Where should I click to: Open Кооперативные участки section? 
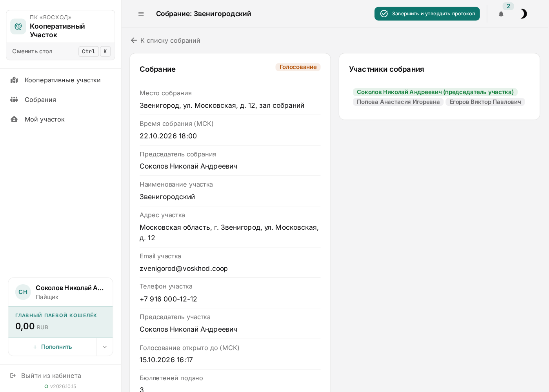click(x=60, y=80)
